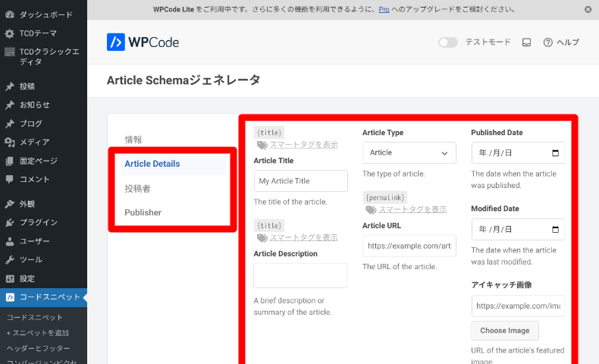
Task: Open the Appearance brush icon (外観)
Action: [10, 204]
